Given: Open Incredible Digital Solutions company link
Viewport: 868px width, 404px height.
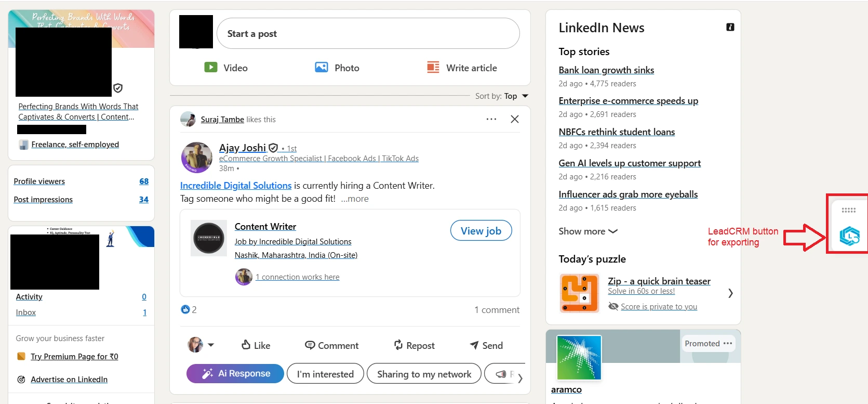Looking at the screenshot, I should 236,186.
